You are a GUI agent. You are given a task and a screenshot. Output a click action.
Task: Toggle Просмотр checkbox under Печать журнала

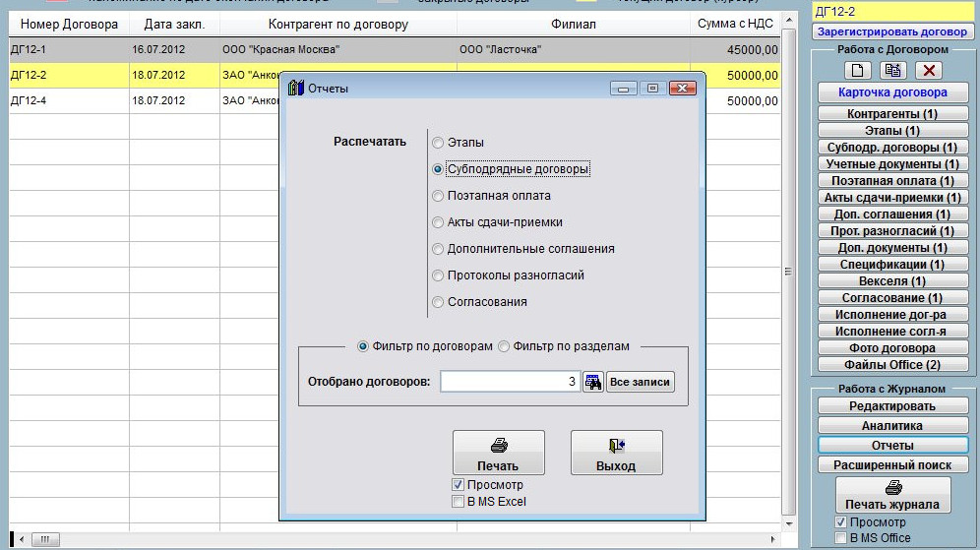point(840,521)
